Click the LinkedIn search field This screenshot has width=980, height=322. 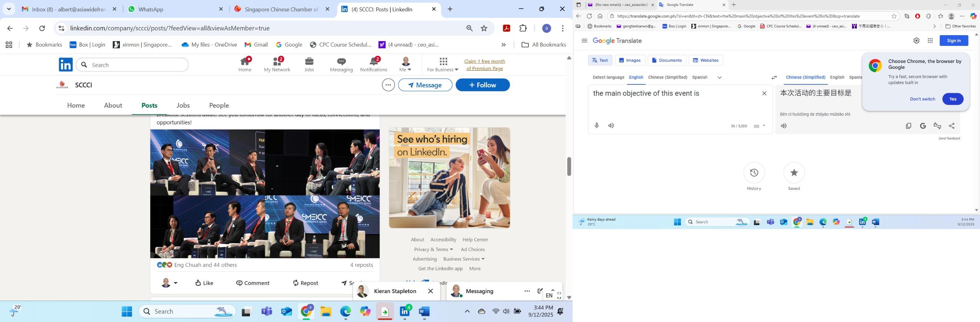click(x=132, y=65)
